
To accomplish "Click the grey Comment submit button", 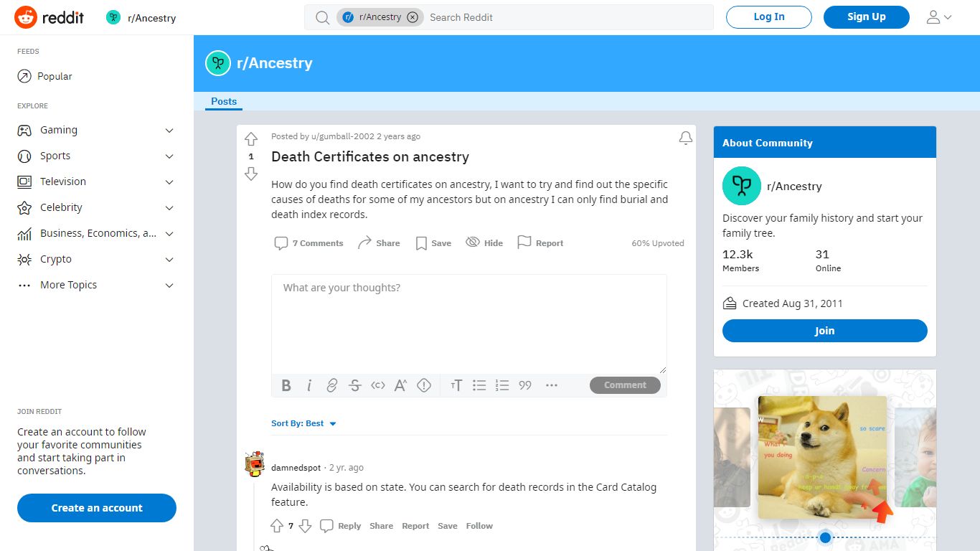I will click(625, 385).
